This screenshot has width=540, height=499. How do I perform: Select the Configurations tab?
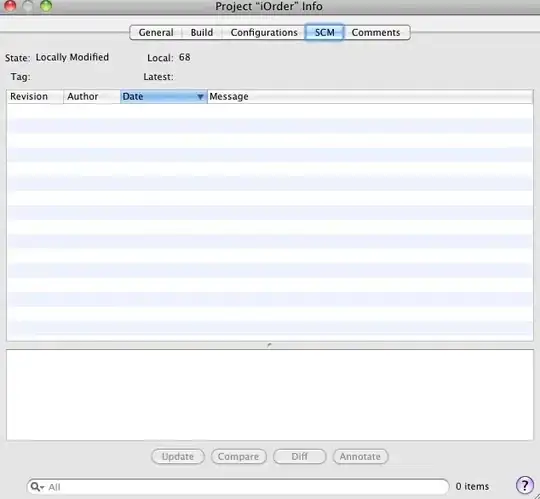[x=264, y=32]
